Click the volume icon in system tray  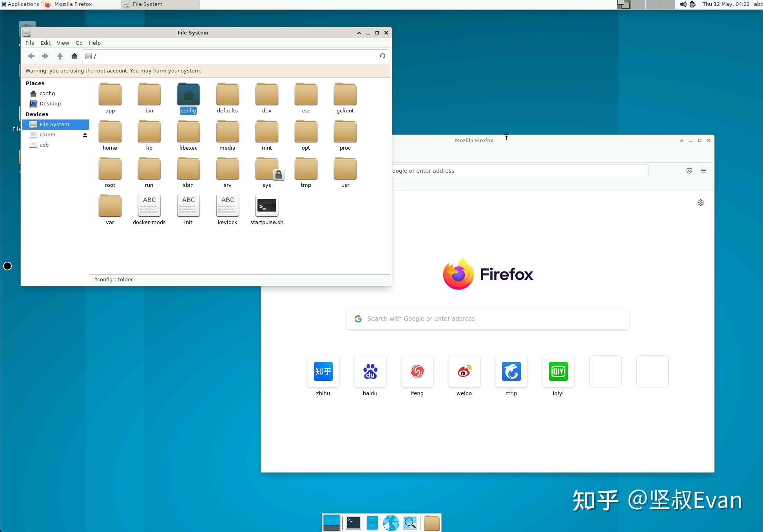click(683, 4)
